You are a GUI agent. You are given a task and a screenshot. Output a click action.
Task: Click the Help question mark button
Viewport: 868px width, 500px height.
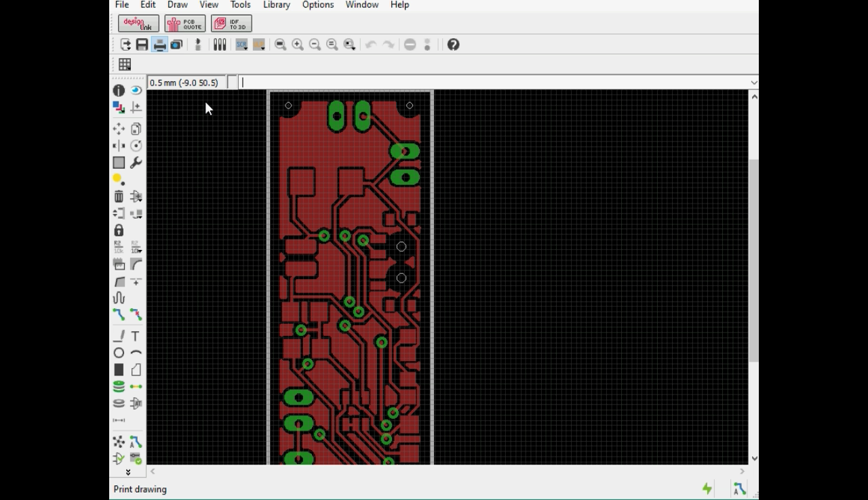(453, 45)
